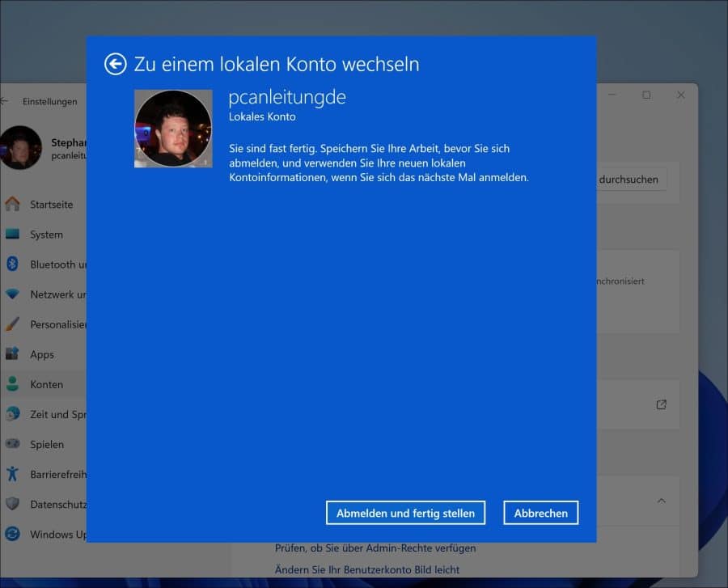Click the back arrow in the dialog
This screenshot has width=728, height=588.
click(115, 63)
